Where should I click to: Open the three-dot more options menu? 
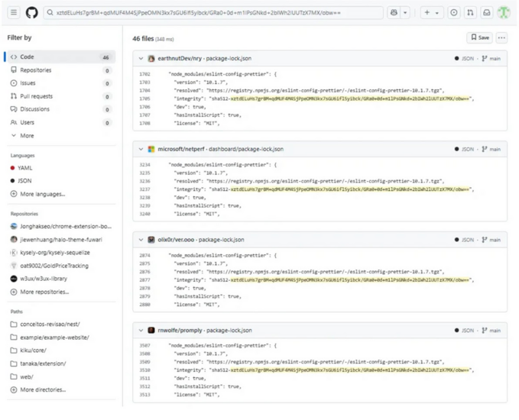[501, 37]
